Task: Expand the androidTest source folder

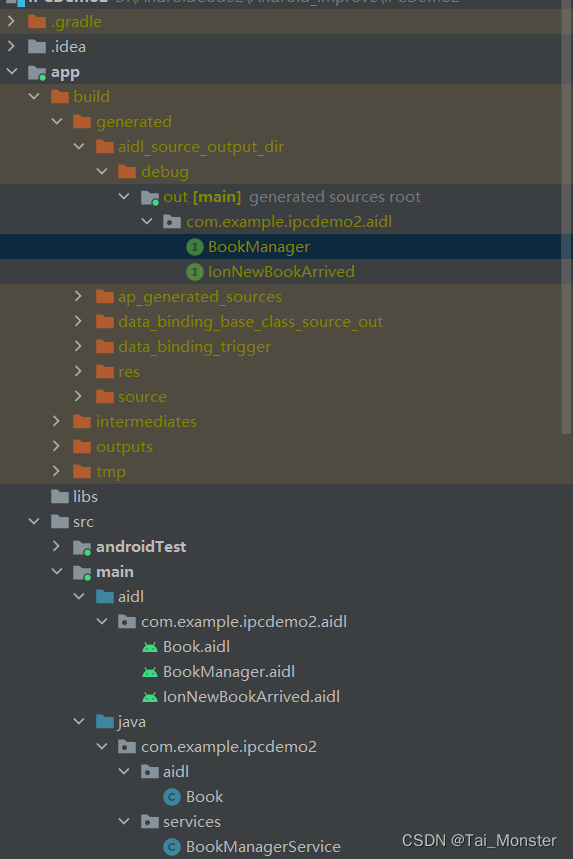Action: (56, 546)
